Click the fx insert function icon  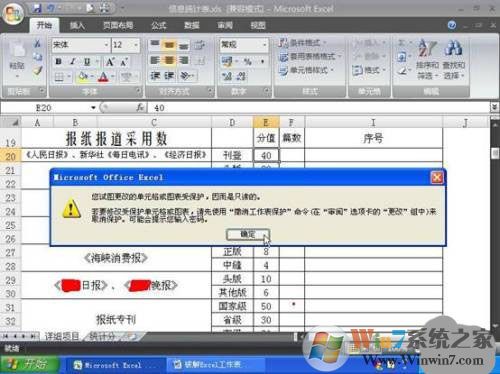[x=140, y=107]
